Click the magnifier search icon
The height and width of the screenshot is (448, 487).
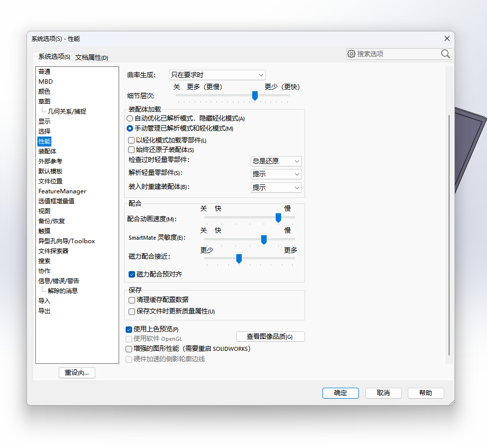pos(445,54)
